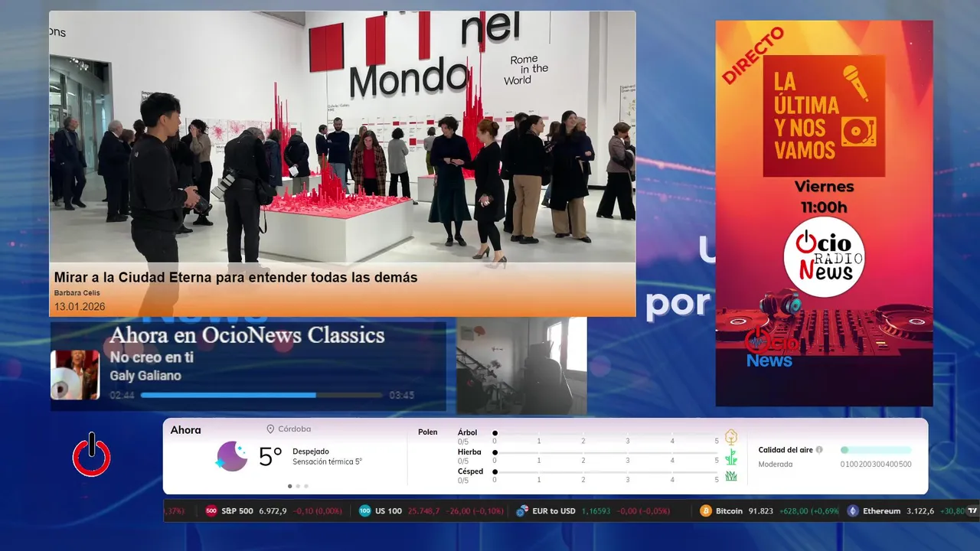Click Sensación térmica 5° text
This screenshot has height=551, width=980.
327,461
